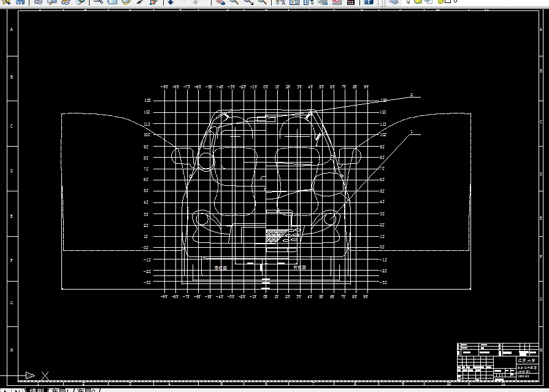Switch to the 布局2 layout tab
Image resolution: width=549 pixels, height=392 pixels.
tap(86, 390)
